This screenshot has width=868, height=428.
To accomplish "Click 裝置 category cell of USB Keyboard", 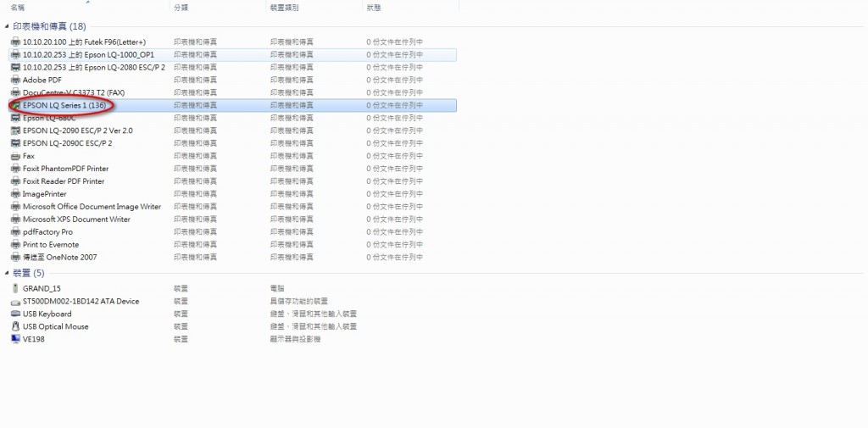I will coord(181,314).
